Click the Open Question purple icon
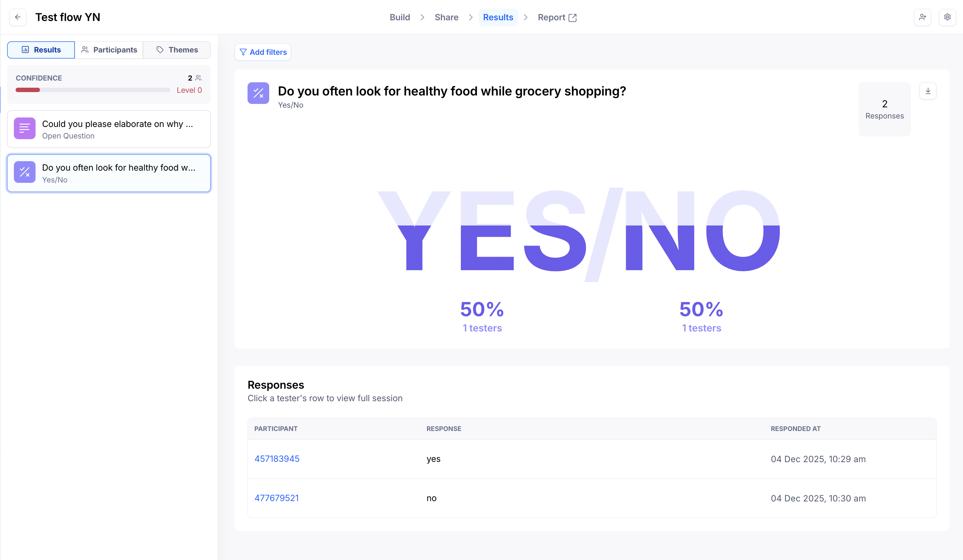The image size is (963, 560). coord(25,128)
